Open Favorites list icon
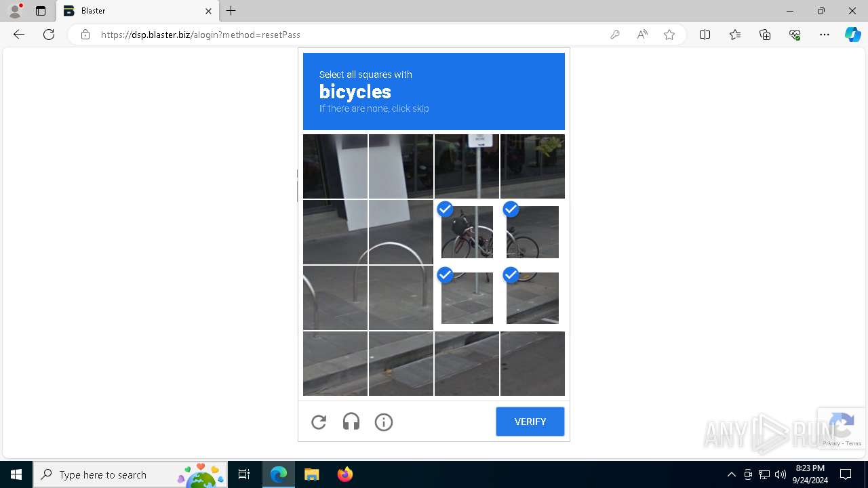 pos(735,35)
